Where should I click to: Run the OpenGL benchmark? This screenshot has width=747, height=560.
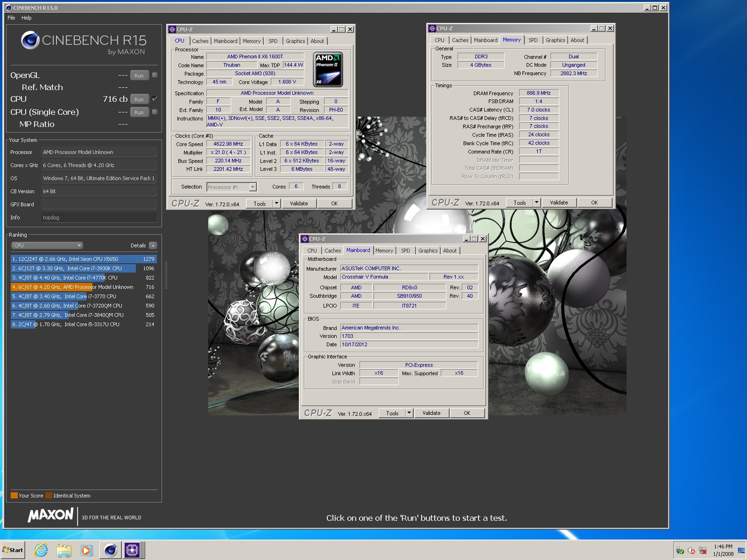[x=139, y=75]
